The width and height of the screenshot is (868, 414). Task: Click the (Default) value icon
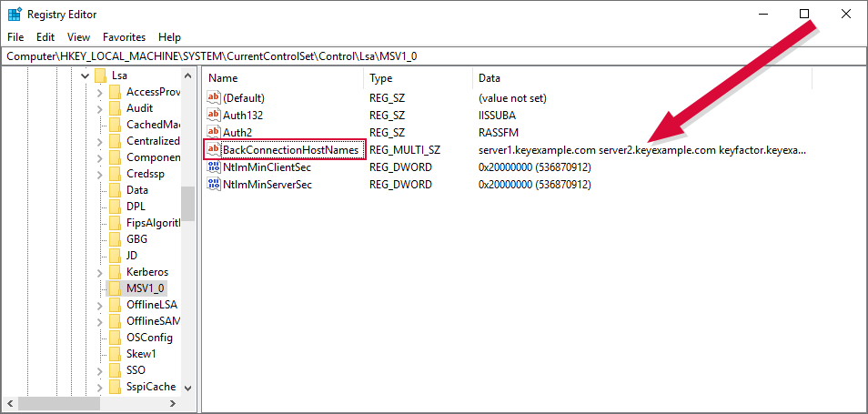coord(214,97)
